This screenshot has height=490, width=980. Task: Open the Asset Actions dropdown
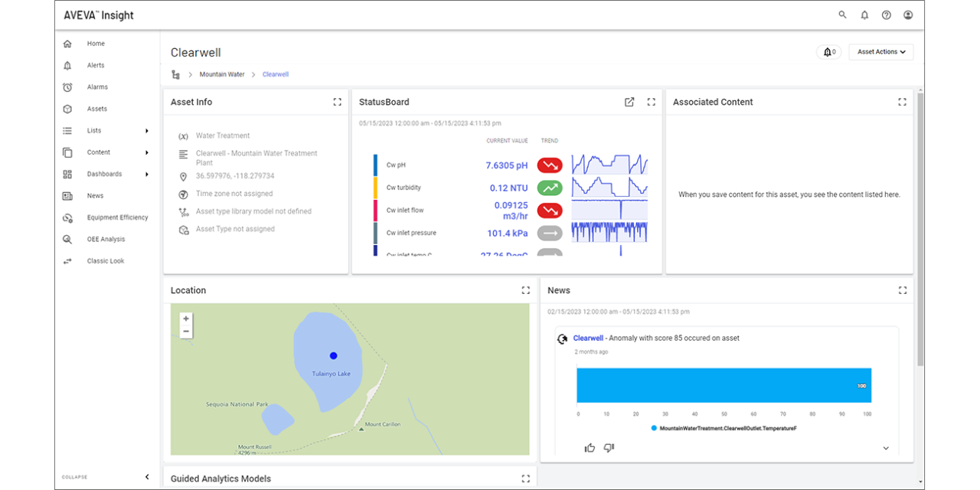click(x=880, y=52)
